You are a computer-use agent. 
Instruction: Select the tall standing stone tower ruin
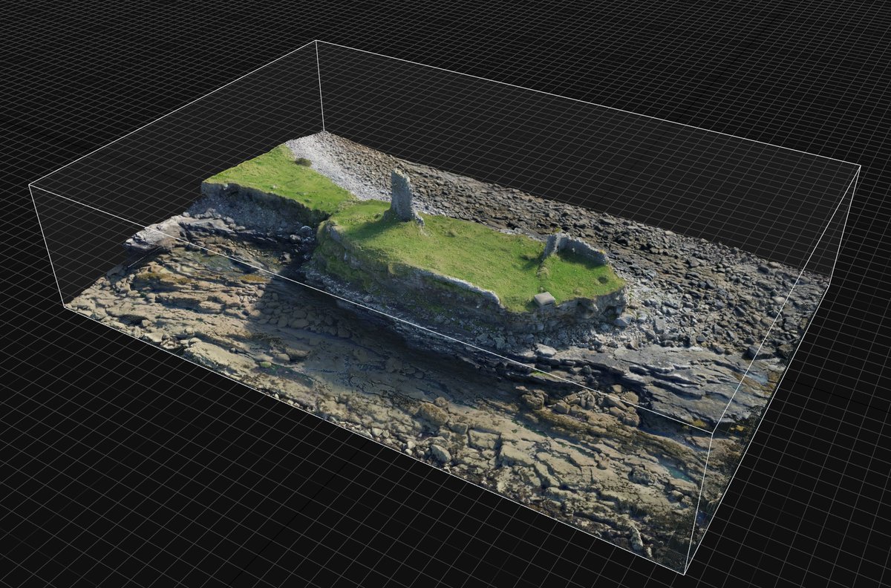[x=402, y=196]
